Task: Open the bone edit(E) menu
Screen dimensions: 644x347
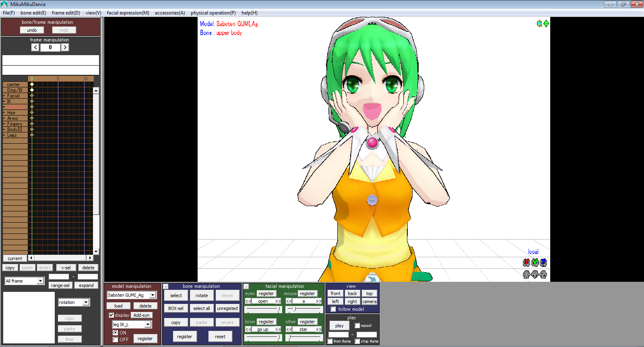Action: click(x=33, y=13)
